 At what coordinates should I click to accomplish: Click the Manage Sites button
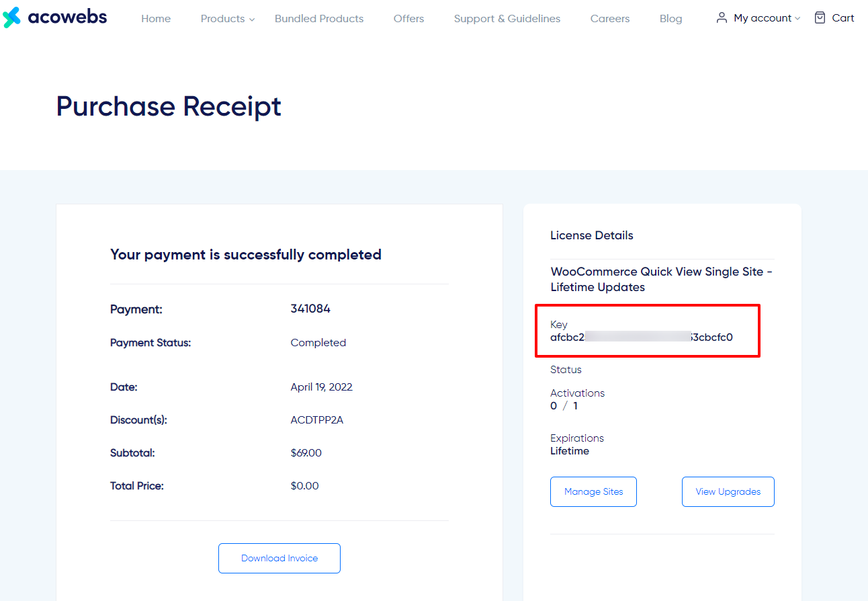click(x=593, y=491)
